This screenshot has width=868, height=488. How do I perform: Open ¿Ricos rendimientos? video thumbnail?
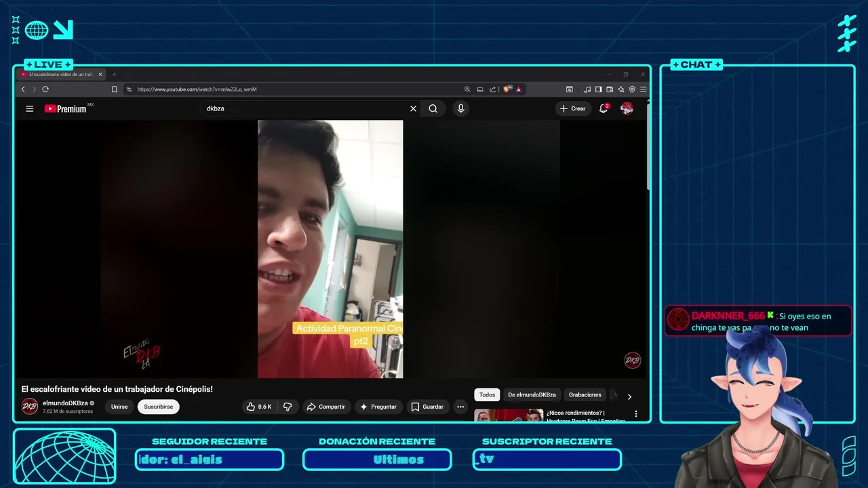[509, 415]
